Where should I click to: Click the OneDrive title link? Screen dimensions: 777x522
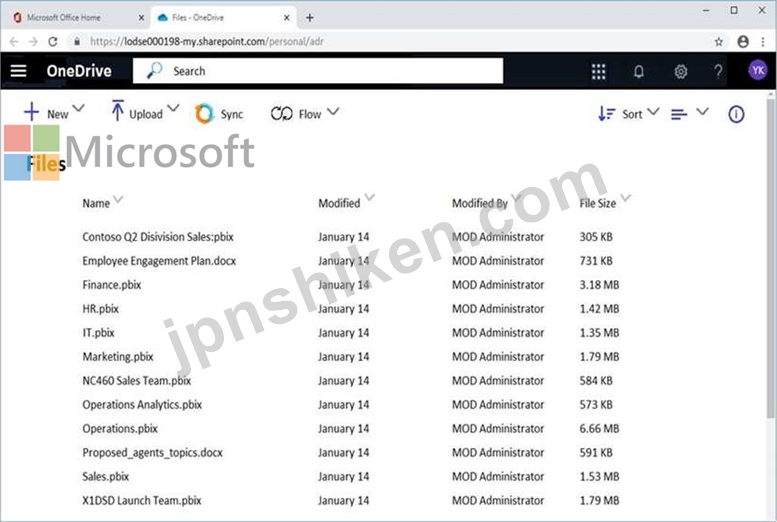79,71
